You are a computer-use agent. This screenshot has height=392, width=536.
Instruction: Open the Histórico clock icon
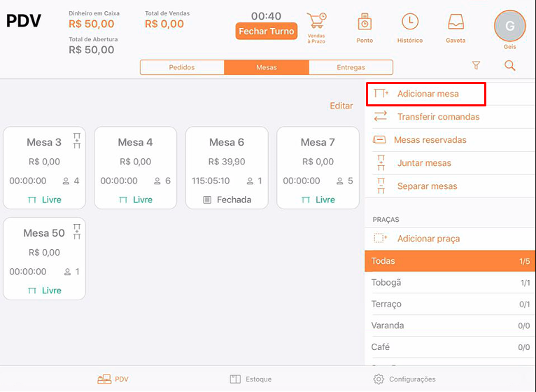pos(410,22)
